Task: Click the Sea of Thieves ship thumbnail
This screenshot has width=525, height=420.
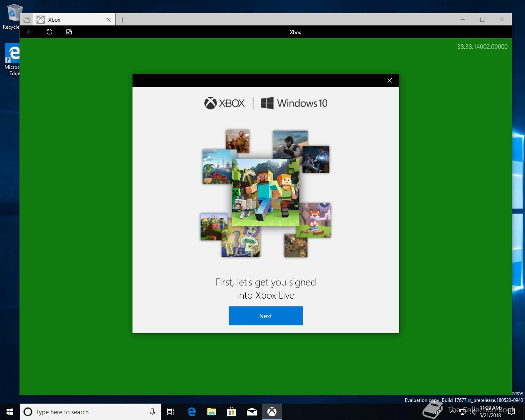Action: [x=217, y=167]
